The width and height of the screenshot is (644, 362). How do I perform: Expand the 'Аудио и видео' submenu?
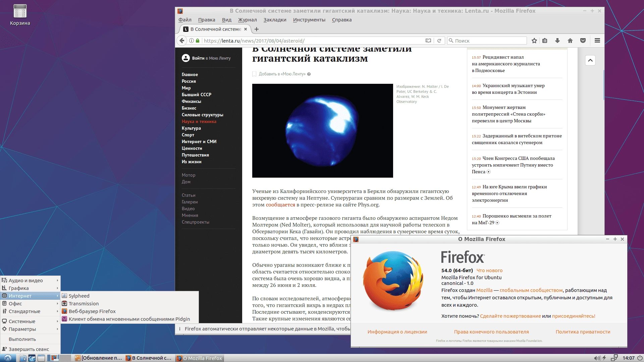click(x=30, y=280)
